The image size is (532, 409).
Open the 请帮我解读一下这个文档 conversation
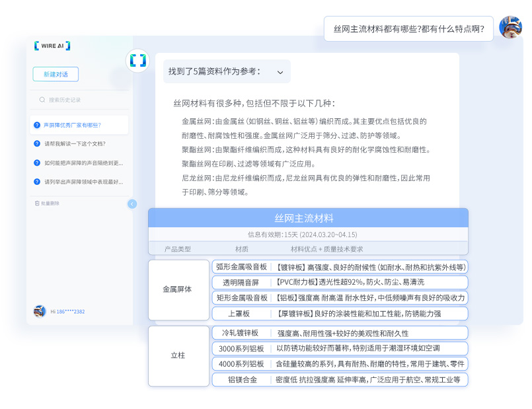pos(74,143)
